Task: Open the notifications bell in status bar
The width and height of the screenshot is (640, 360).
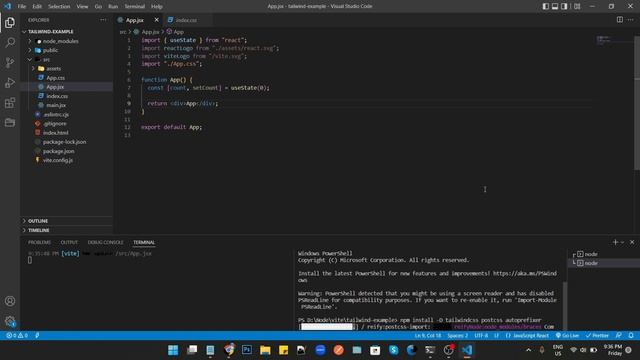Action: (x=631, y=336)
